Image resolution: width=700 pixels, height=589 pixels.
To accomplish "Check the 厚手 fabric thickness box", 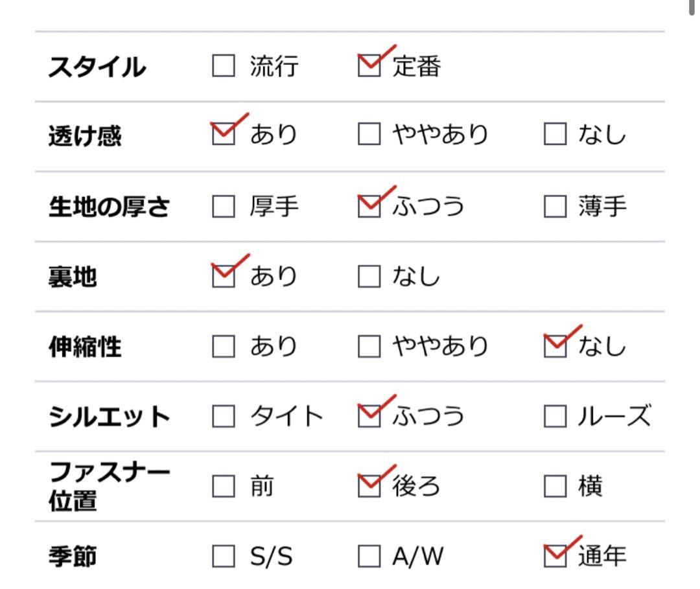I will pyautogui.click(x=223, y=206).
